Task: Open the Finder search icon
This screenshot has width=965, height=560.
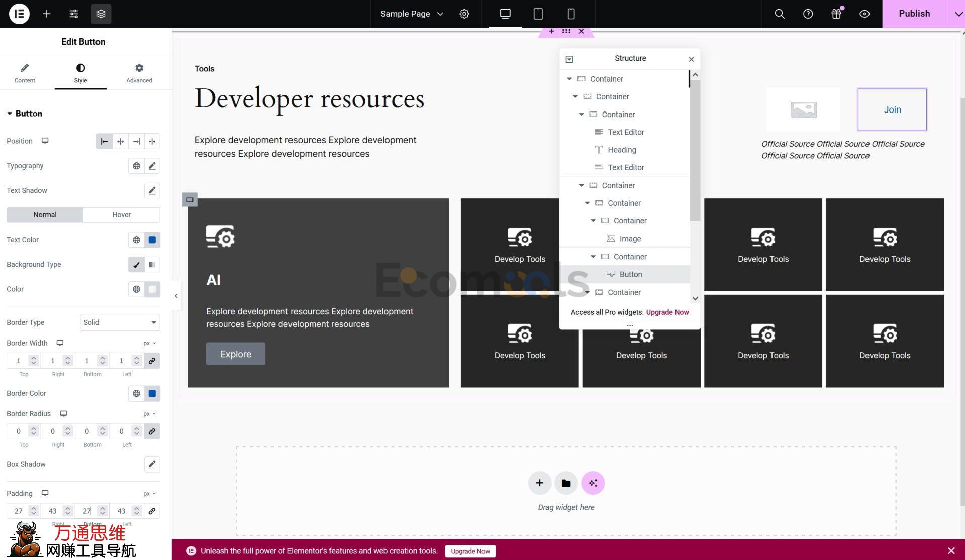Action: coord(780,14)
